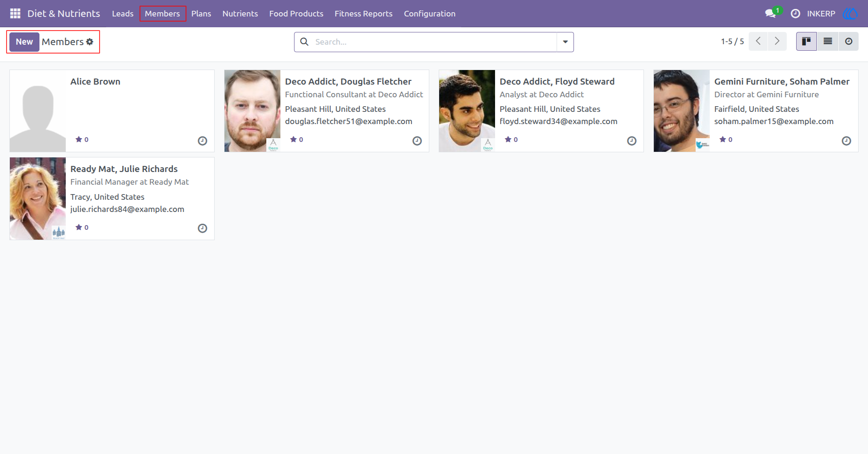The image size is (868, 454).
Task: Open the Plans menu
Action: [x=201, y=14]
